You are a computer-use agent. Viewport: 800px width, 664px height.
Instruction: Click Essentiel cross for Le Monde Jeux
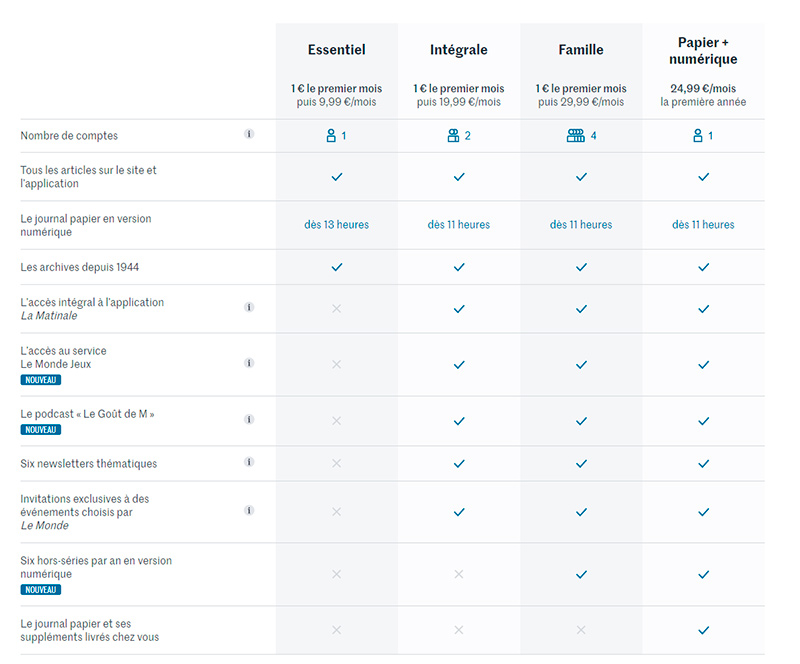coord(337,364)
